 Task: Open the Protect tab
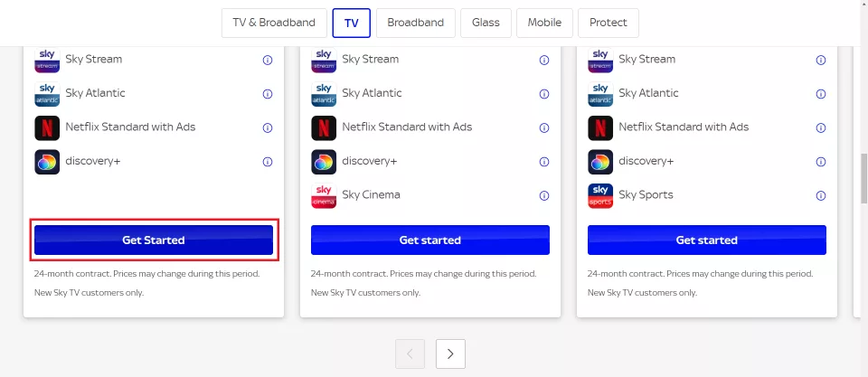(x=609, y=23)
